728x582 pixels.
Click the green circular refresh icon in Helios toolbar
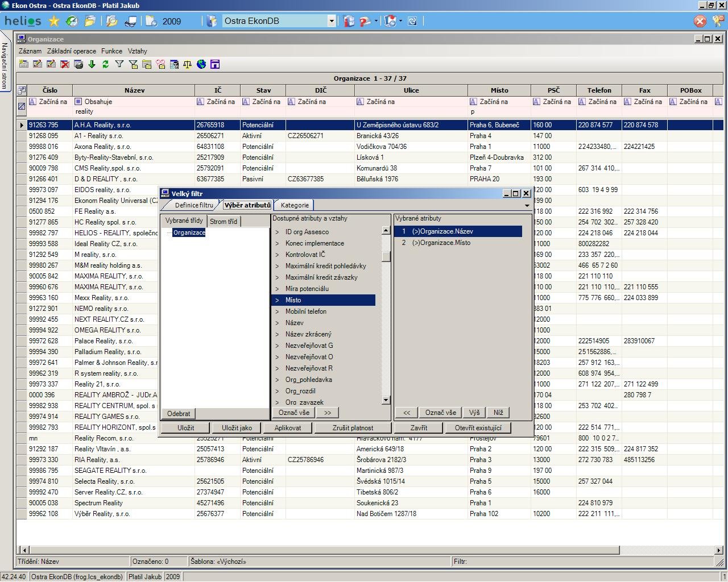click(72, 21)
